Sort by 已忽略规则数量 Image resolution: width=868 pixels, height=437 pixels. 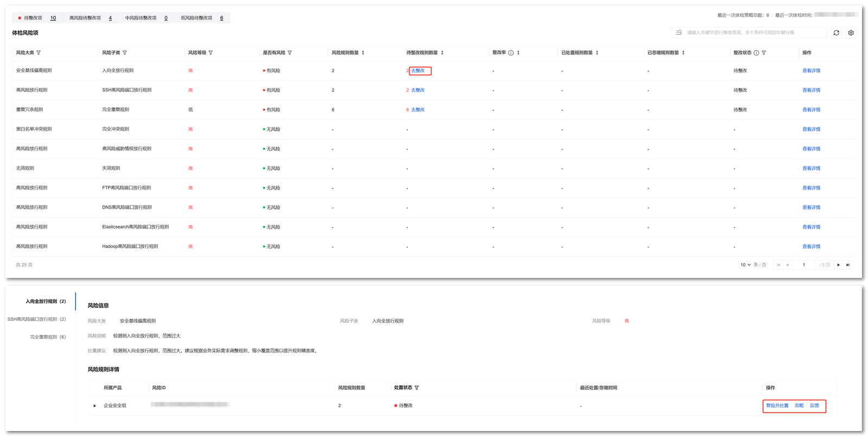[x=683, y=53]
